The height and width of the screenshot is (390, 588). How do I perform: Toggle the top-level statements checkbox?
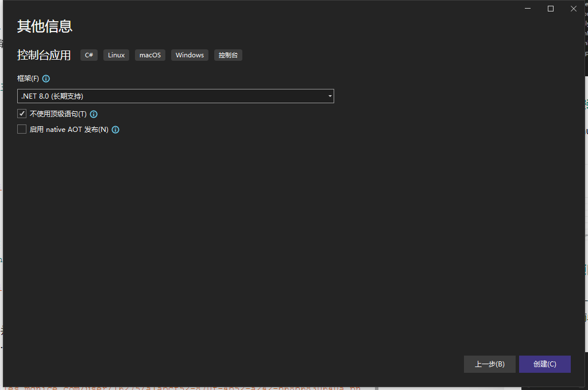pyautogui.click(x=21, y=114)
